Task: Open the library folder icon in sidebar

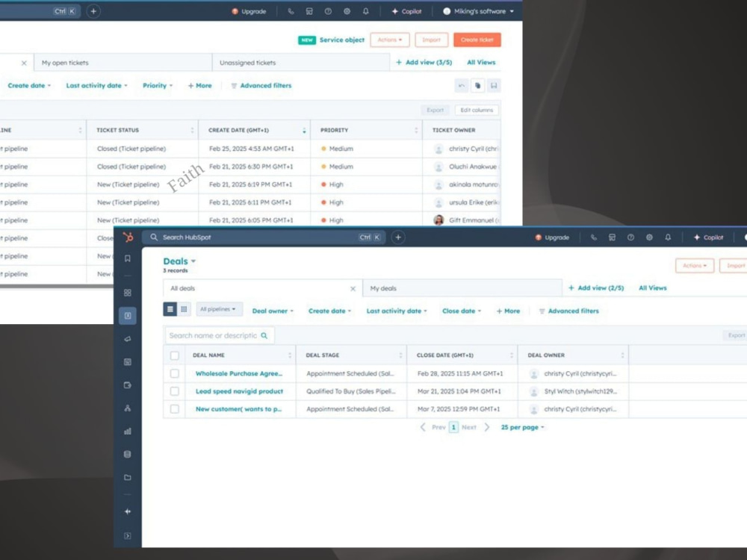Action: click(x=128, y=478)
